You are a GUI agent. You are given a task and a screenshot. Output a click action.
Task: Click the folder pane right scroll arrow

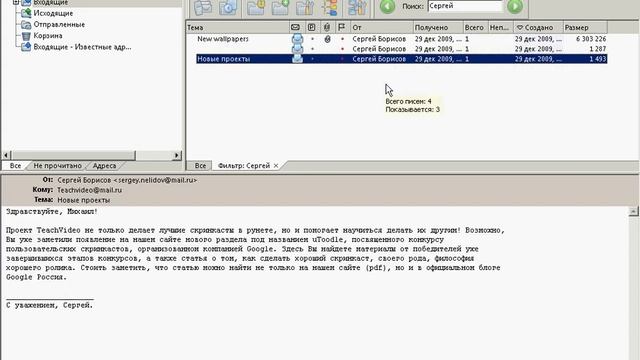(x=176, y=155)
